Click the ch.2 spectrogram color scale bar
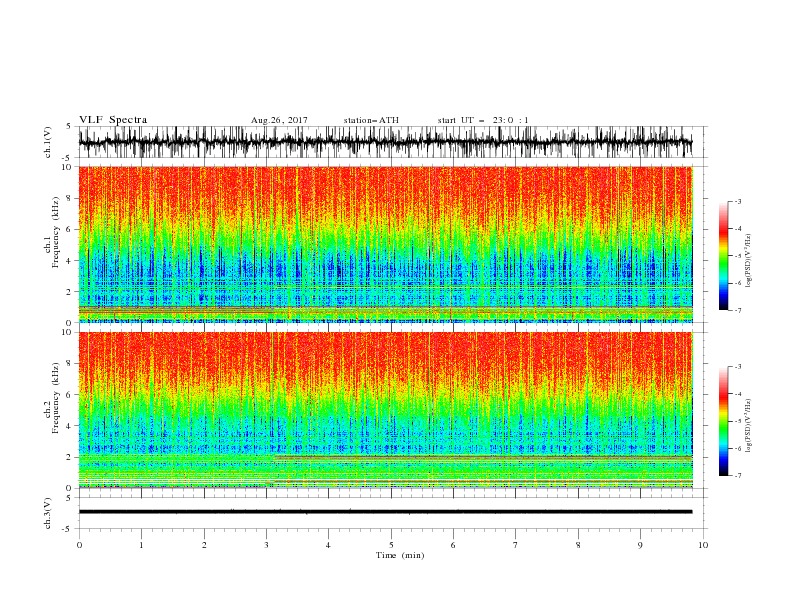 [x=723, y=421]
